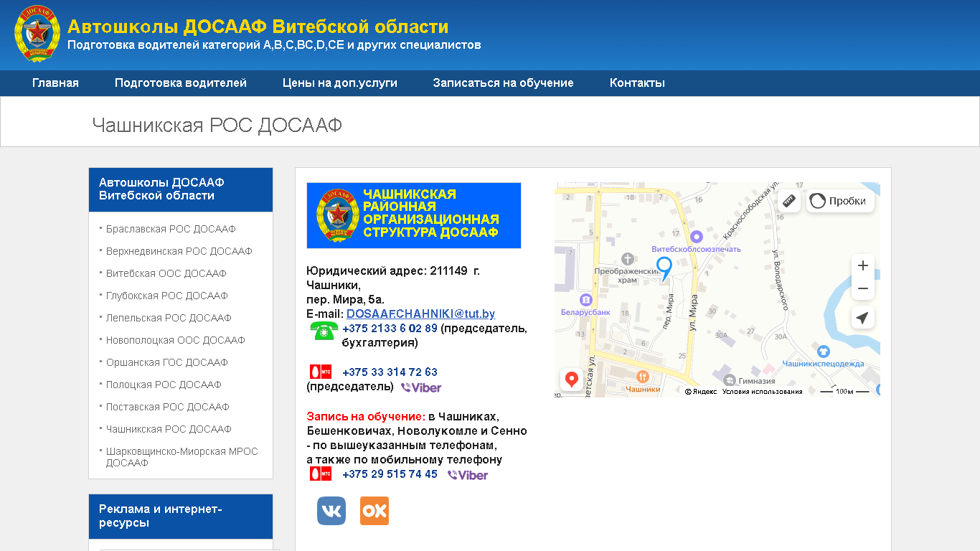Open Оршанская ГОС ДОСААФ link
This screenshot has height=551, width=980.
tap(167, 363)
